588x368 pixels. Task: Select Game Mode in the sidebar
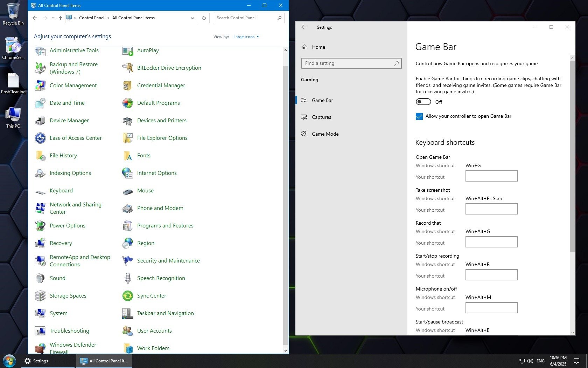click(x=325, y=134)
